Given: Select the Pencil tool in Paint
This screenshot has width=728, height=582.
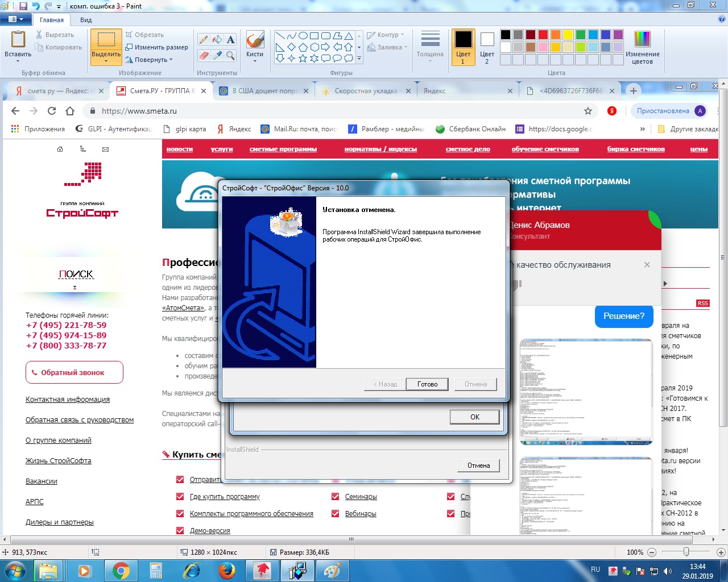Looking at the screenshot, I should [203, 39].
